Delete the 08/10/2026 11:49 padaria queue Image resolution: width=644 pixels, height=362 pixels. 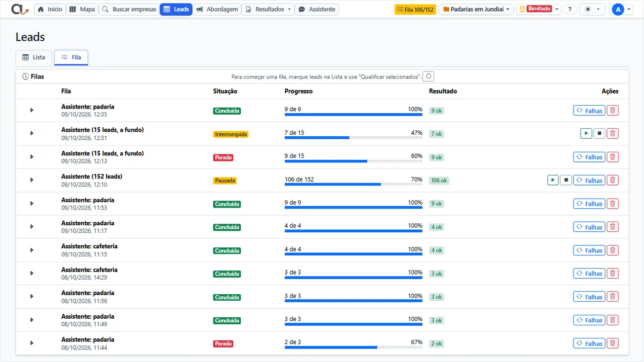click(612, 320)
